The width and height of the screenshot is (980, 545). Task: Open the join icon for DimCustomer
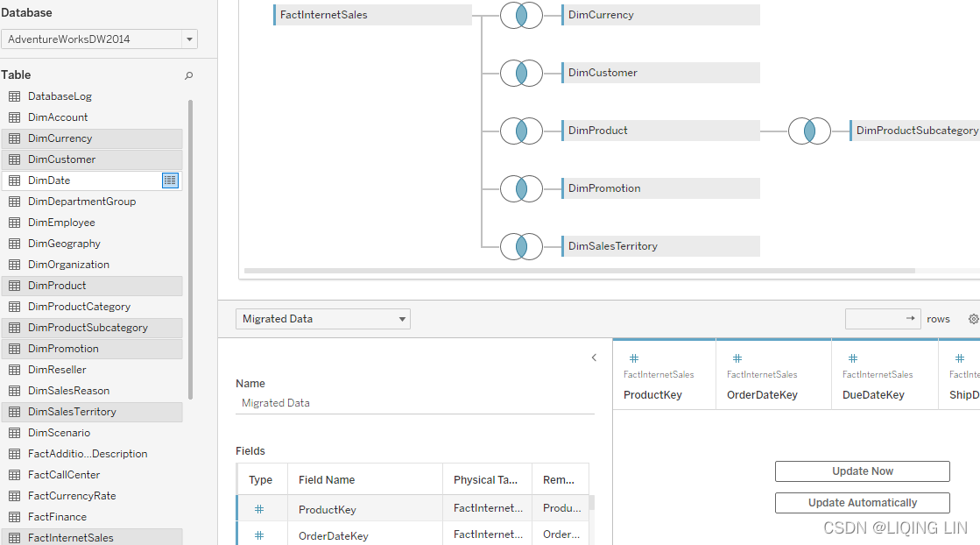(x=521, y=73)
